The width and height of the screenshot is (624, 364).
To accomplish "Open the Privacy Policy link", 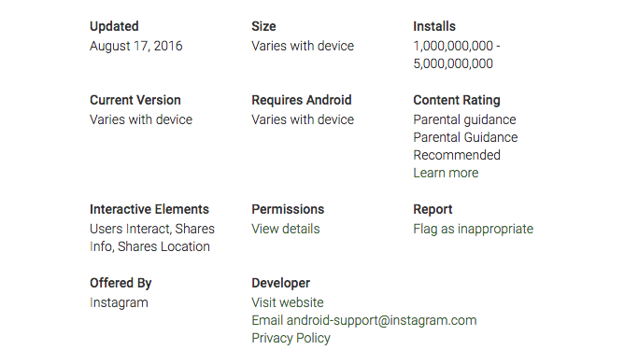I will 291,338.
